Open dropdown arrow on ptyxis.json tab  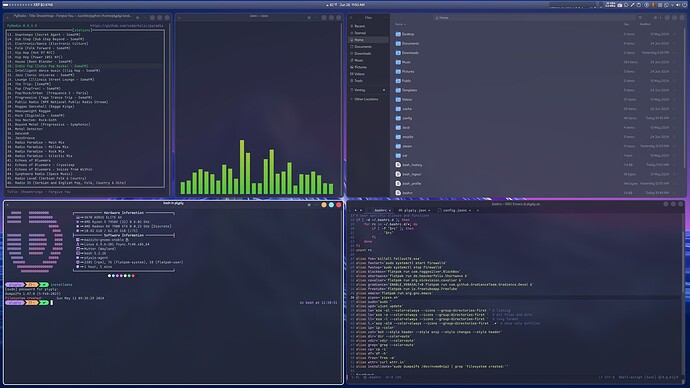(429, 211)
